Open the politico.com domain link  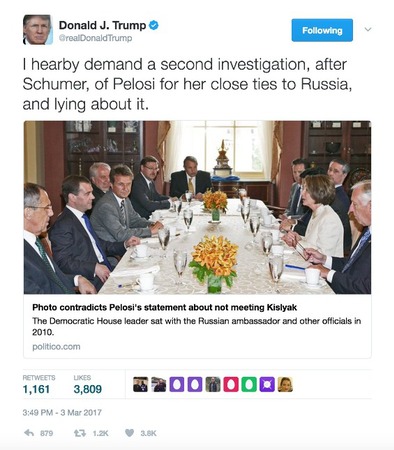coord(56,347)
